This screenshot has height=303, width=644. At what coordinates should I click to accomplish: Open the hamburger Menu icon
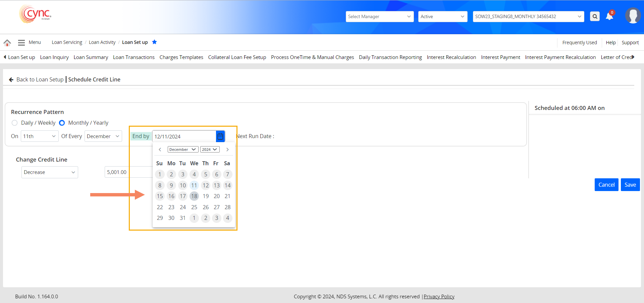21,43
